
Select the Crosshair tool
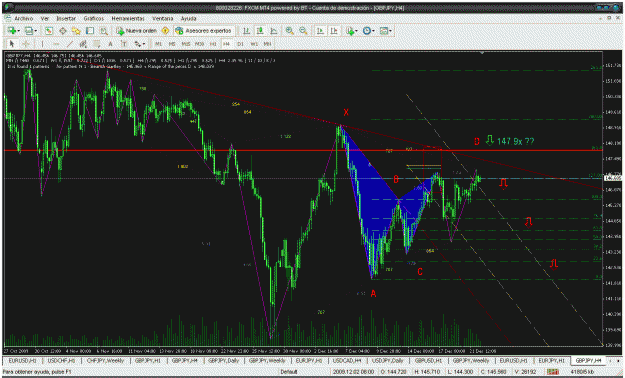point(26,44)
